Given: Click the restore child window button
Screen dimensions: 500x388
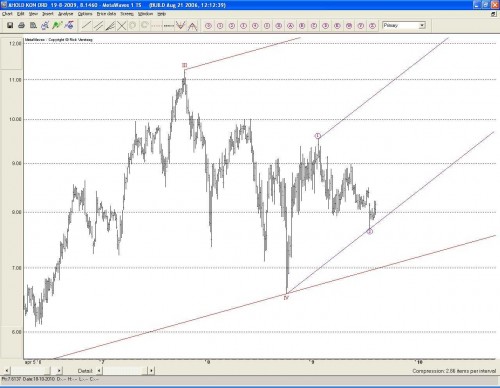Looking at the screenshot, I should tap(493, 14).
